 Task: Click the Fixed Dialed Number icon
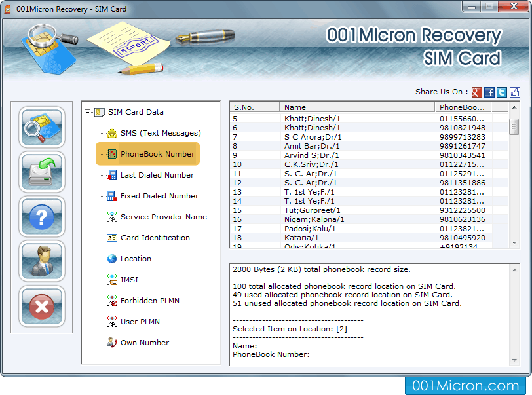[112, 196]
